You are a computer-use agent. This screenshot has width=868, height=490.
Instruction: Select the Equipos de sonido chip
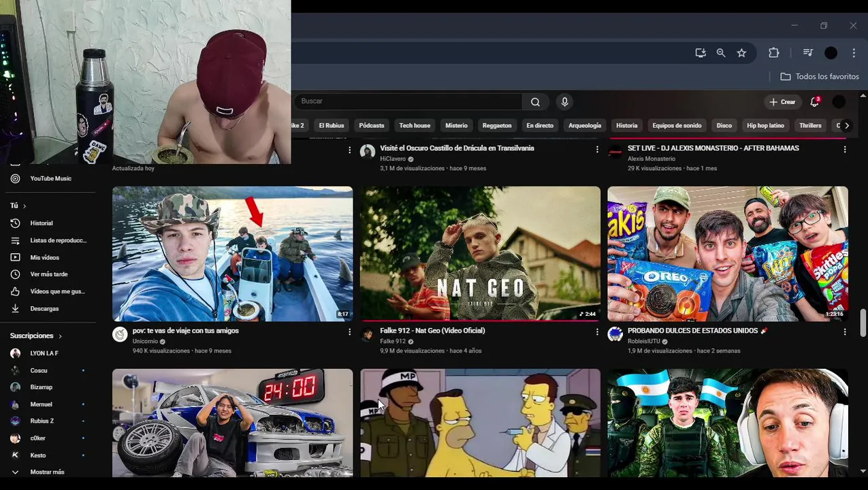click(x=677, y=125)
